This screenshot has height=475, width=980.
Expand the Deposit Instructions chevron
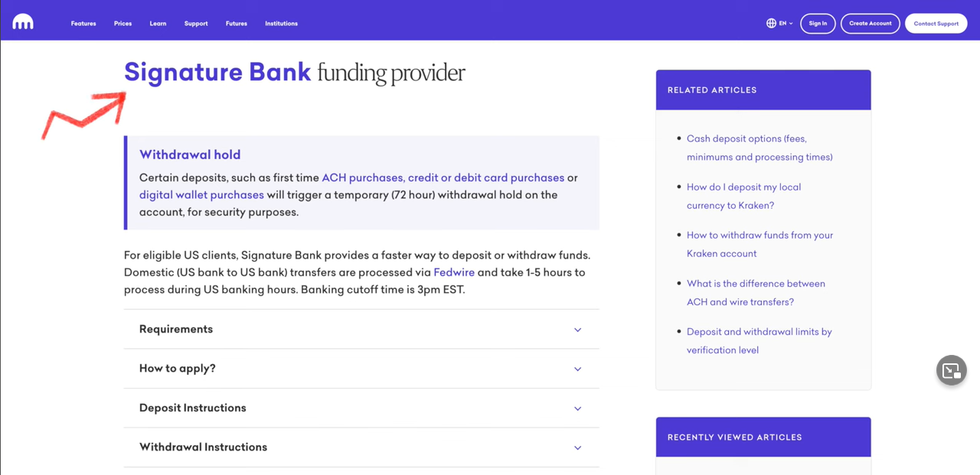[x=578, y=408]
